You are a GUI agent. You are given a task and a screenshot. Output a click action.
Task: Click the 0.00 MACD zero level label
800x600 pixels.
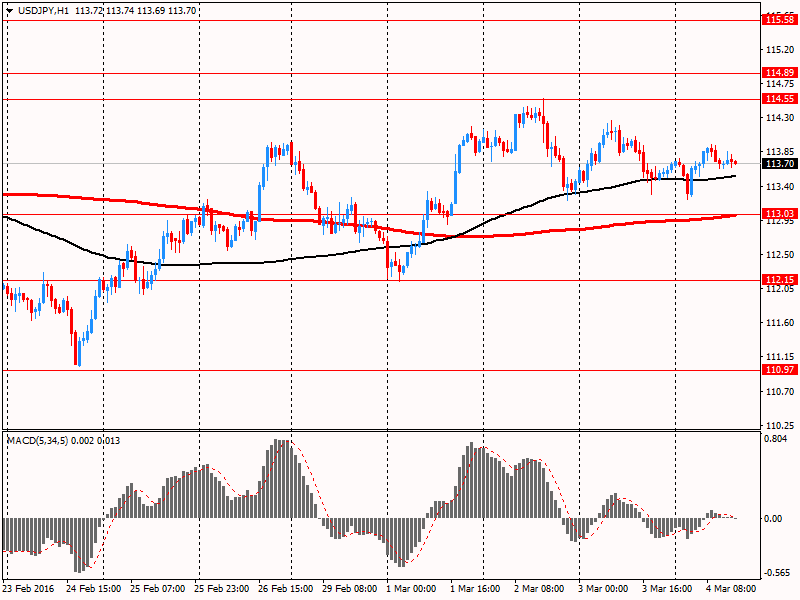tap(774, 519)
